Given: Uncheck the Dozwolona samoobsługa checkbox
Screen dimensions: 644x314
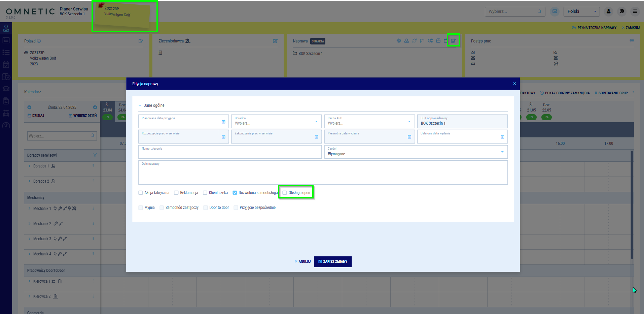Looking at the screenshot, I should 235,193.
